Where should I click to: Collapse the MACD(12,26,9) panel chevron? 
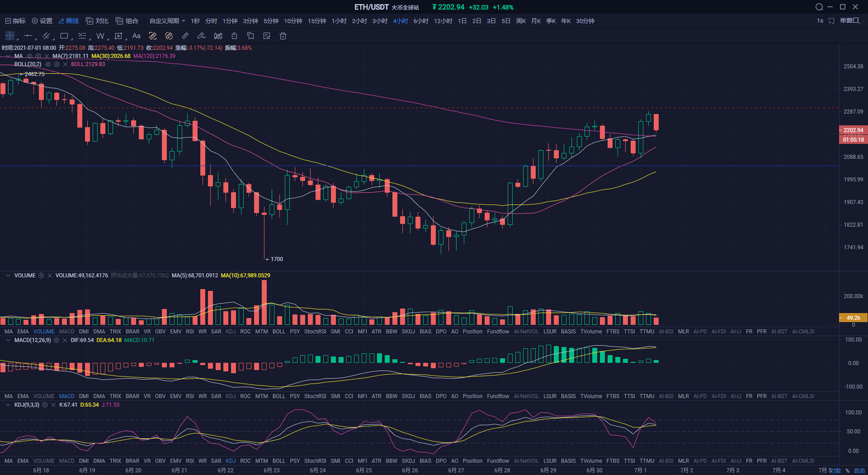tap(8, 340)
